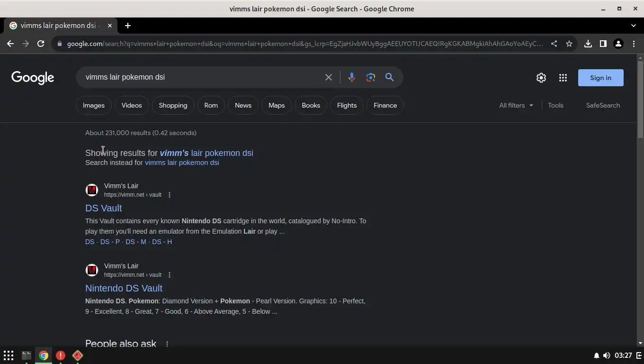This screenshot has height=364, width=644.
Task: Open People also ask options menu
Action: pos(167,344)
